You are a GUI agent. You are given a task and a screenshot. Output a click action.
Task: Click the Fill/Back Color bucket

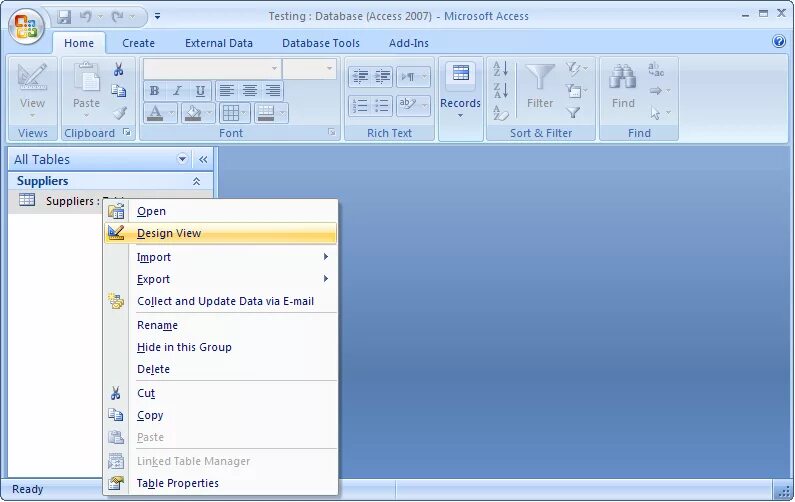tap(193, 113)
